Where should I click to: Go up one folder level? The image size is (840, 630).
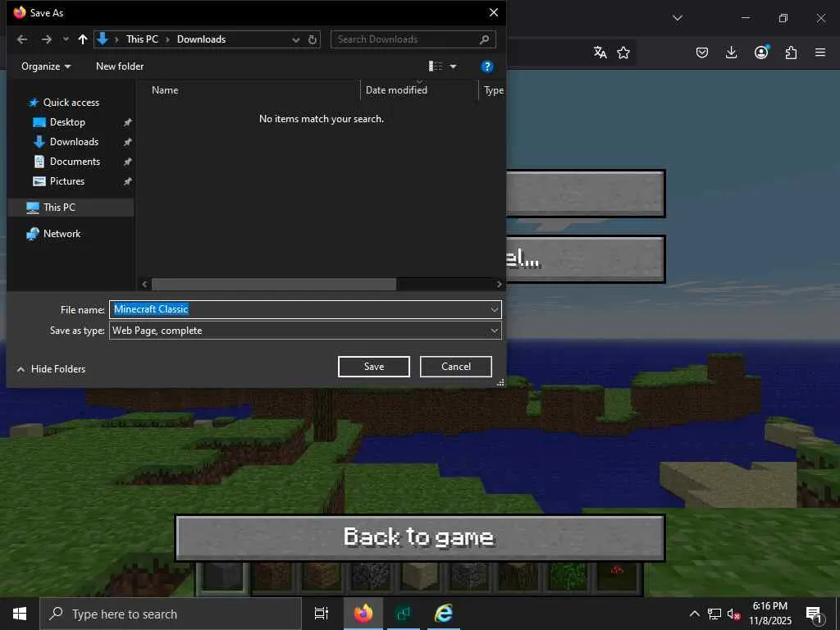tap(83, 39)
